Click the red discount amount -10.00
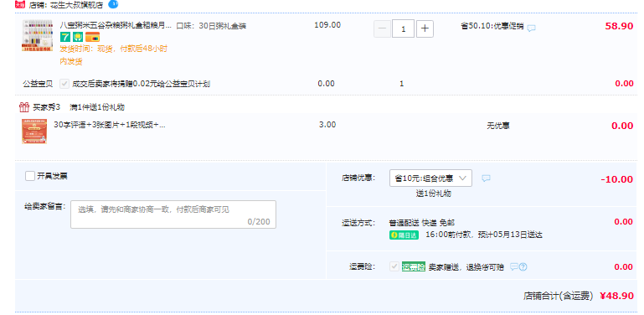 click(616, 179)
